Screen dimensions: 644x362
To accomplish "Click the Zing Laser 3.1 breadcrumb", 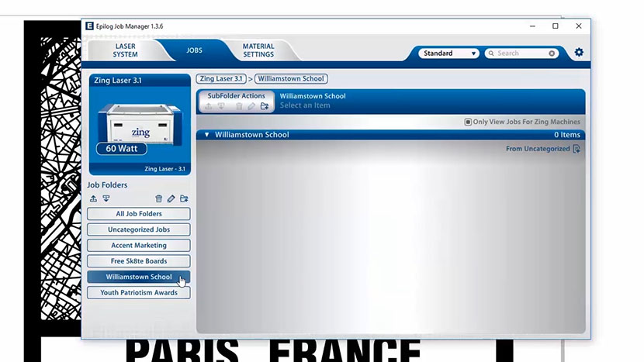I will point(221,78).
